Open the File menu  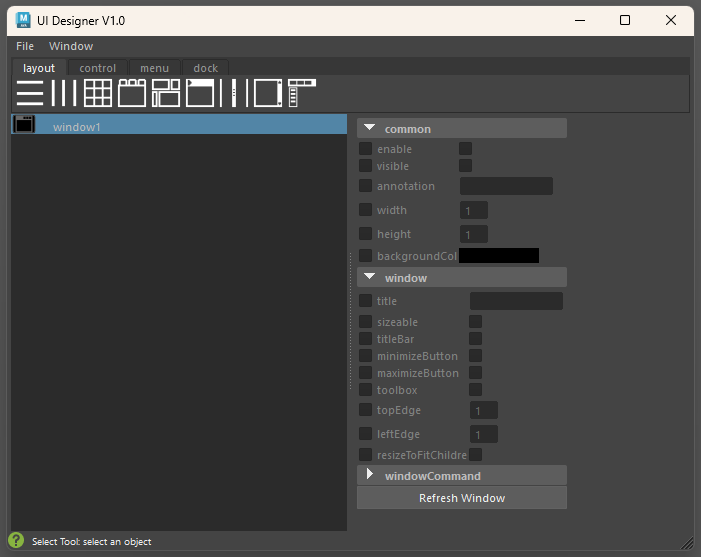click(x=25, y=46)
